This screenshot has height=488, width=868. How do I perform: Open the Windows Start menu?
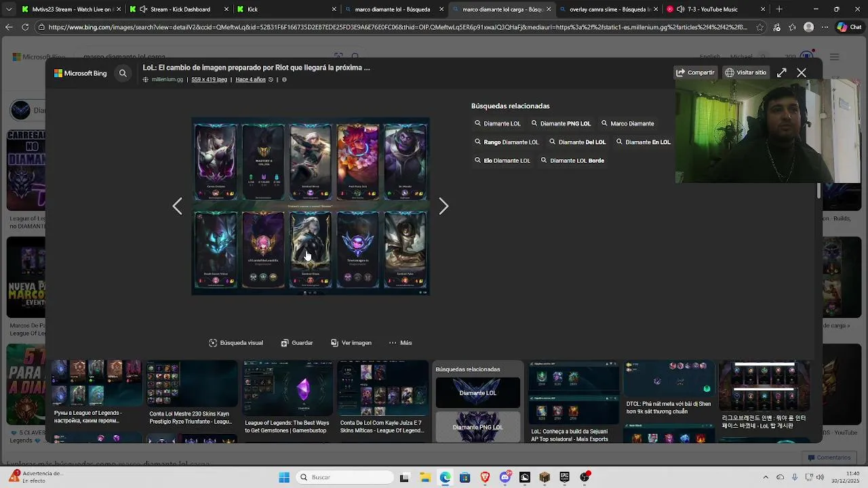click(284, 477)
